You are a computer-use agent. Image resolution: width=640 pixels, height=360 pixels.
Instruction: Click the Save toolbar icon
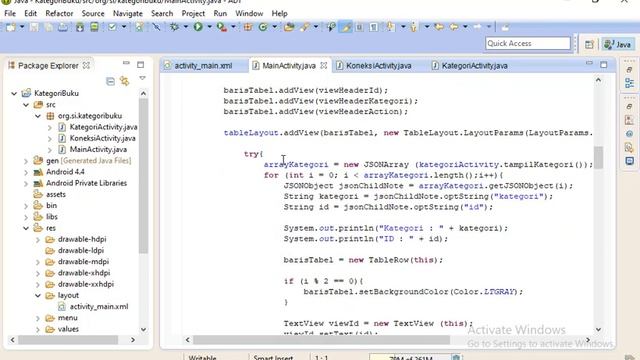[34, 27]
